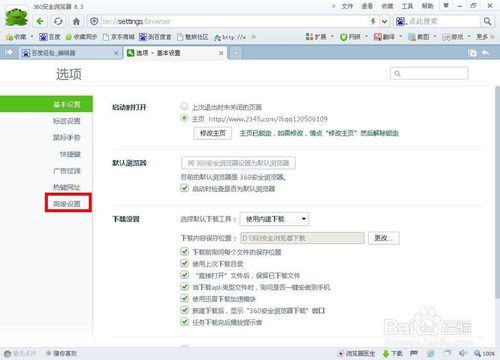This screenshot has height=360, width=500.
Task: Open the advanced settings sidebar item
Action: tap(68, 204)
